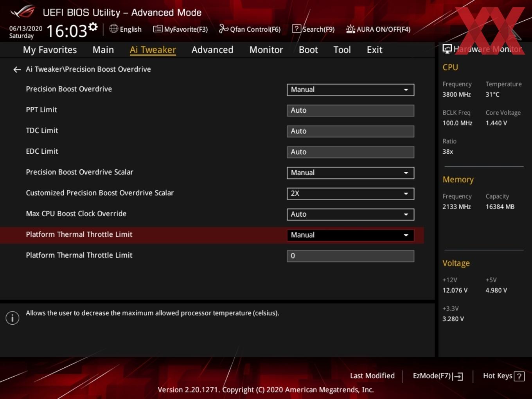Expand Precision Boost Overdrive dropdown
This screenshot has height=399, width=532.
(x=350, y=90)
